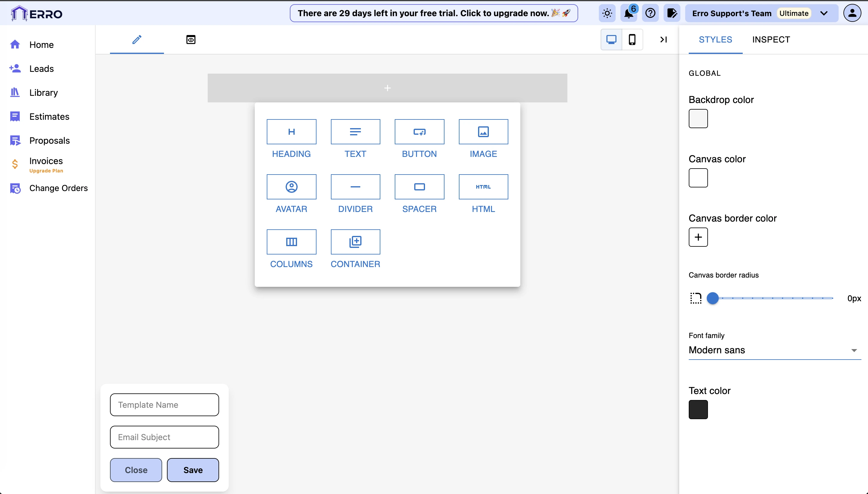Switch to the INSPECT tab
Screen dimensions: 868x494
coord(771,40)
